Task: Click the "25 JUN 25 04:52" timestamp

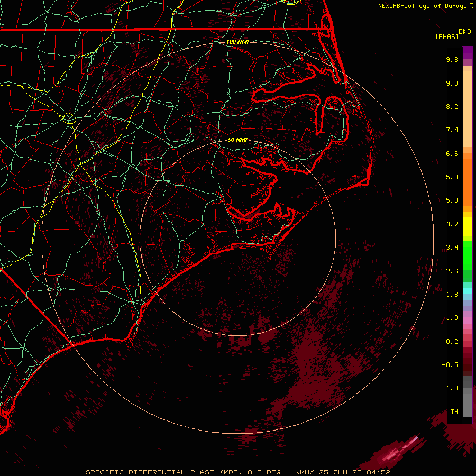Action: (354, 472)
